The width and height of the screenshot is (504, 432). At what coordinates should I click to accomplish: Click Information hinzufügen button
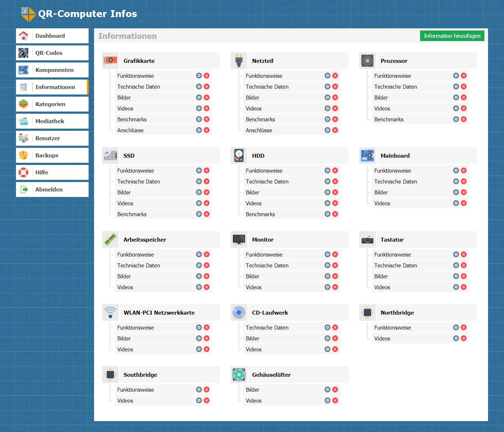point(452,36)
